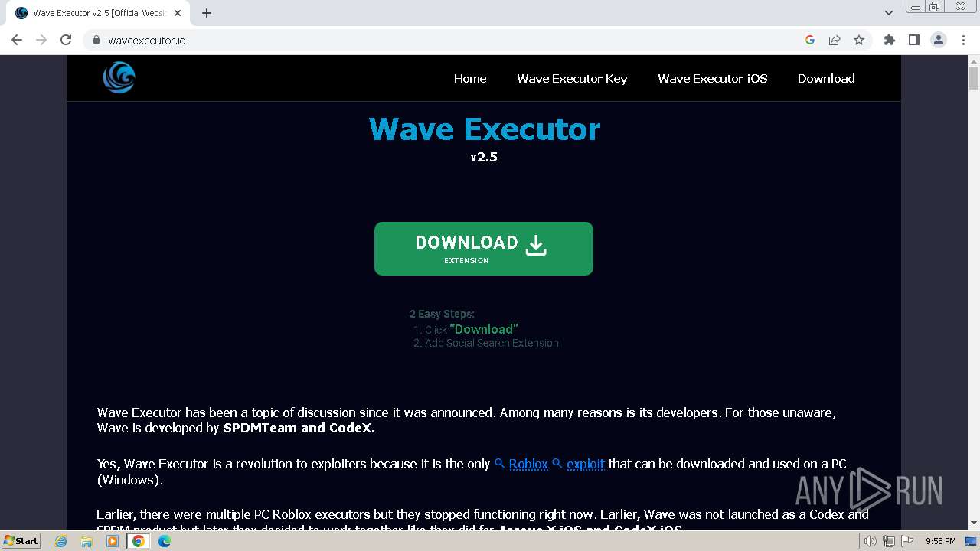Click the page scrollbar thumb

coord(974,77)
